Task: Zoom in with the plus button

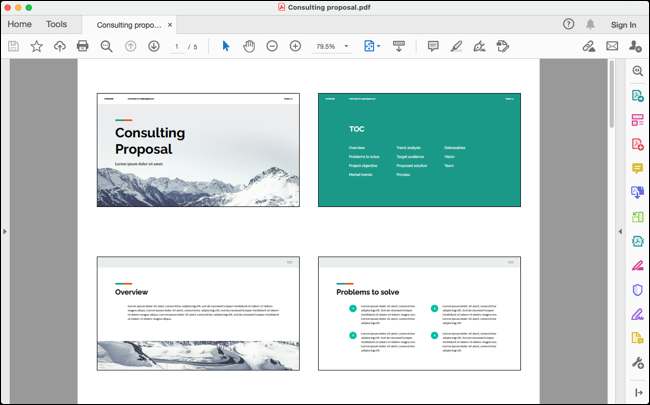Action: 295,46
